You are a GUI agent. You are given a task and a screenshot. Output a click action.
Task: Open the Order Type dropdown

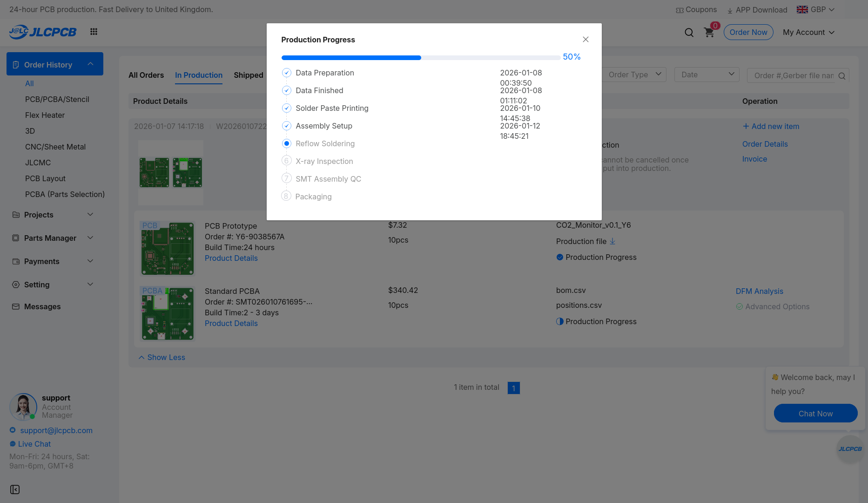tap(635, 75)
